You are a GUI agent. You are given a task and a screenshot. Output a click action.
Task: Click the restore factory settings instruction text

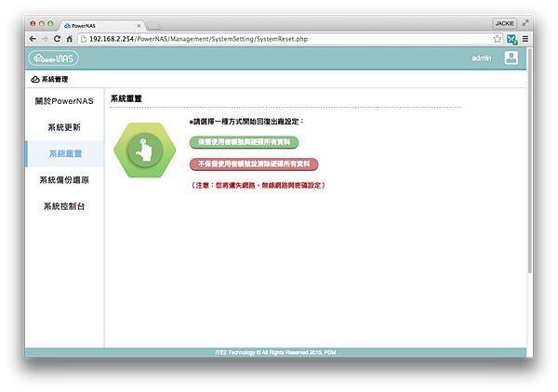point(246,122)
